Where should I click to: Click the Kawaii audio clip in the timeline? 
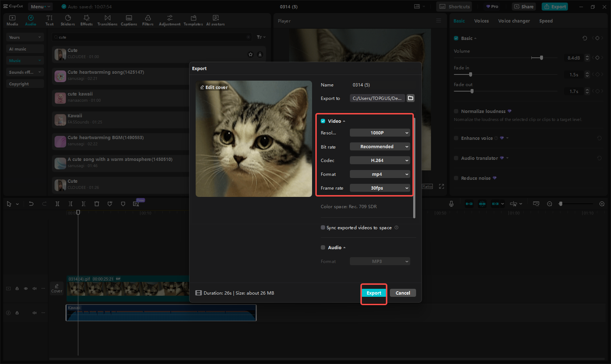[161, 312]
